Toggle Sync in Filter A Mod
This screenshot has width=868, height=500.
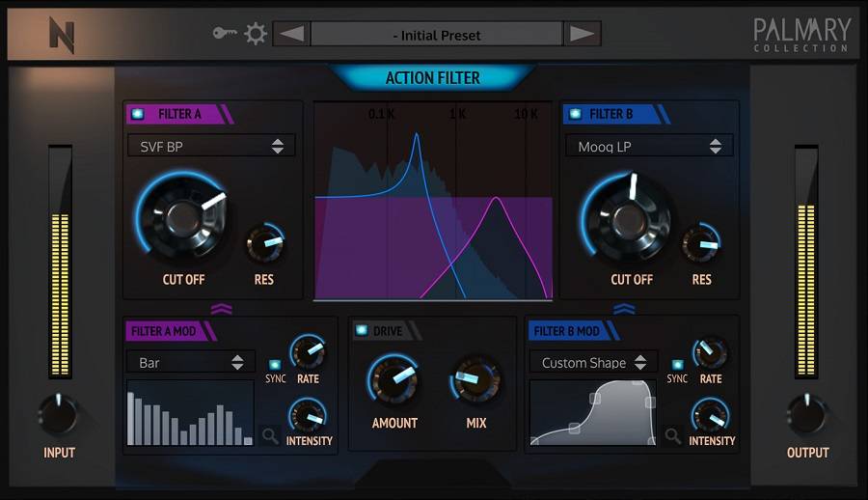[275, 365]
